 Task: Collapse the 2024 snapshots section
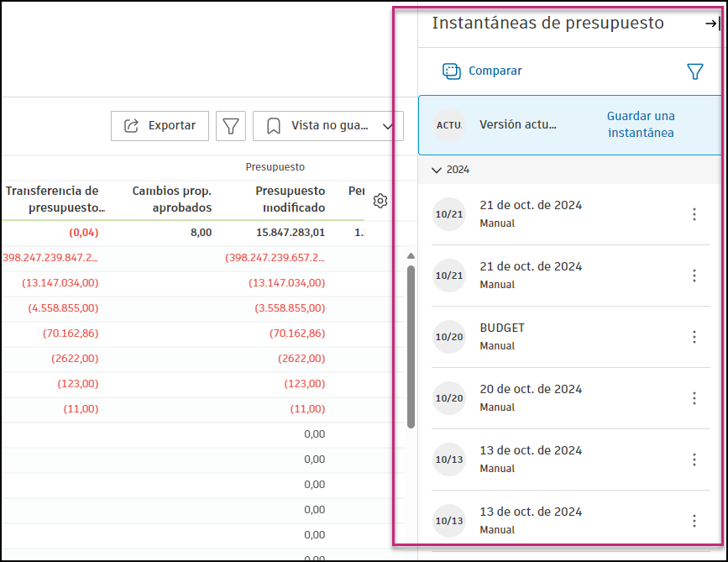(437, 169)
